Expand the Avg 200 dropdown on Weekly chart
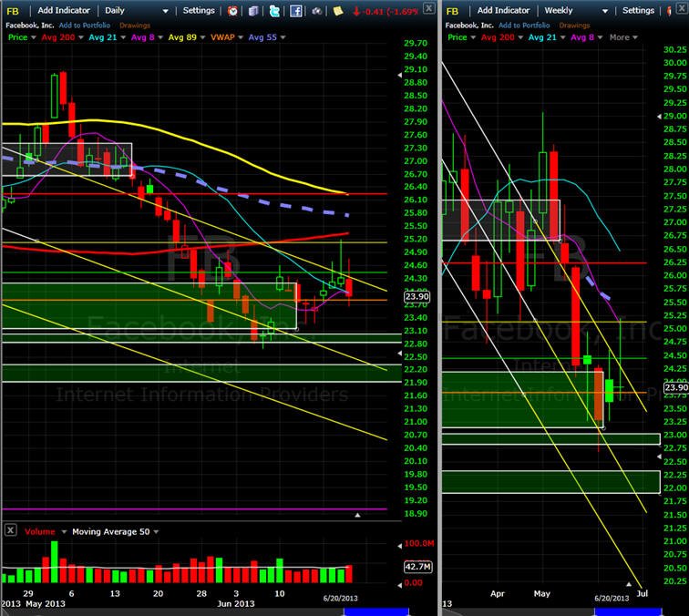 [520, 37]
